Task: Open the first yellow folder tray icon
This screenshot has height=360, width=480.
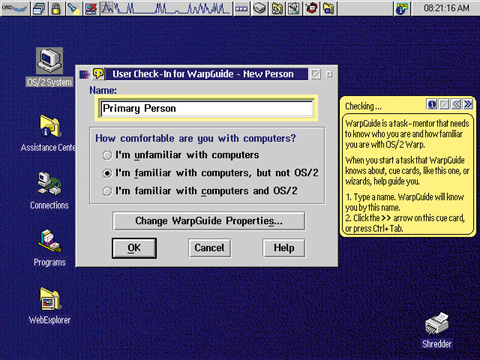Action: [x=277, y=9]
